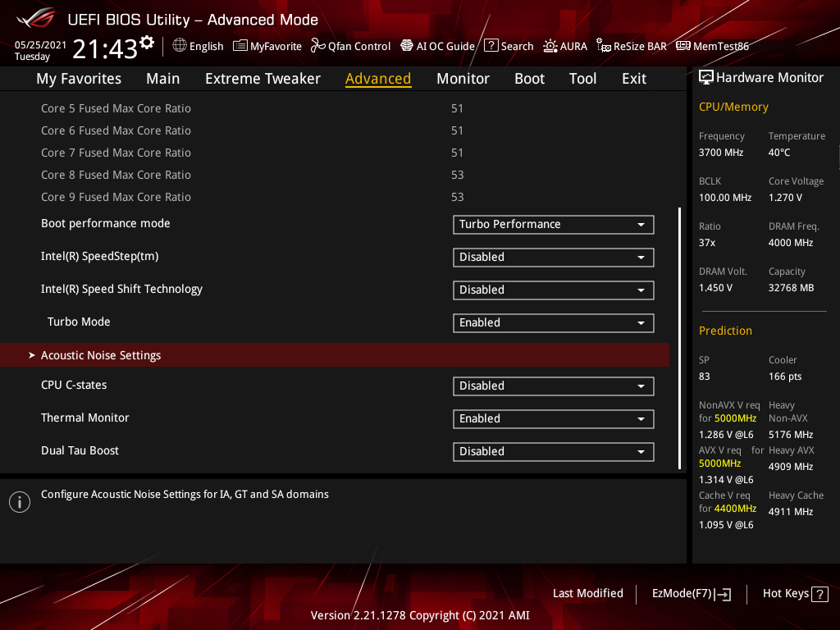Click the 21:43 clock display
Screen dimensions: 840x630
105,49
